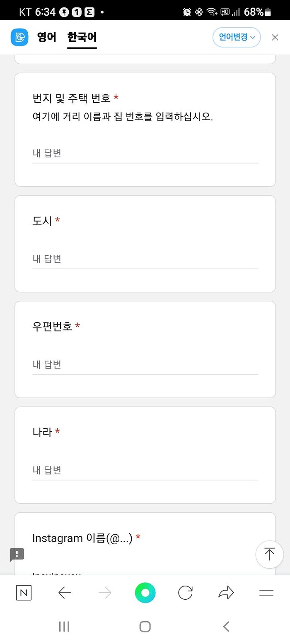
Task: Focus the 우편번호 answer field
Action: (x=145, y=365)
